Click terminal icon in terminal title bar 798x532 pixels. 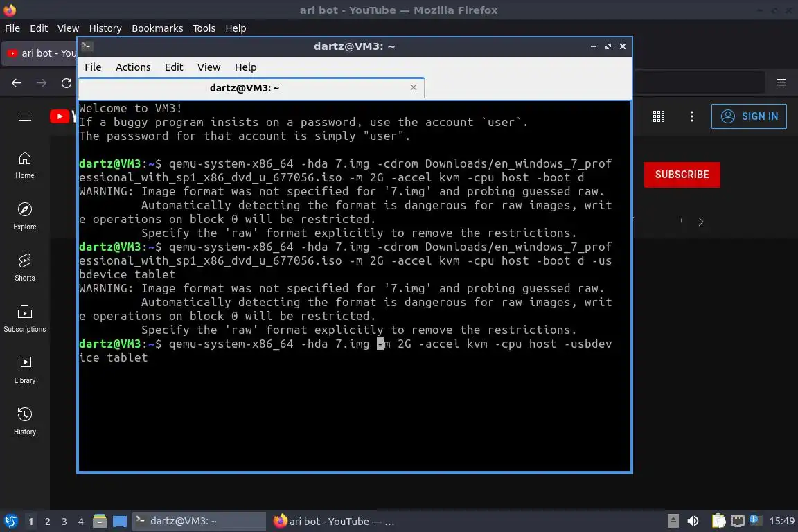pyautogui.click(x=87, y=46)
